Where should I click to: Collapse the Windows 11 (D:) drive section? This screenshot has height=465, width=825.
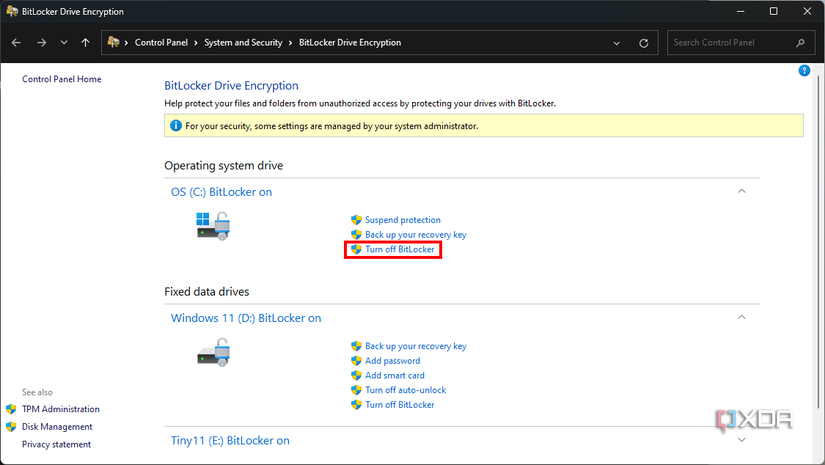pos(741,317)
